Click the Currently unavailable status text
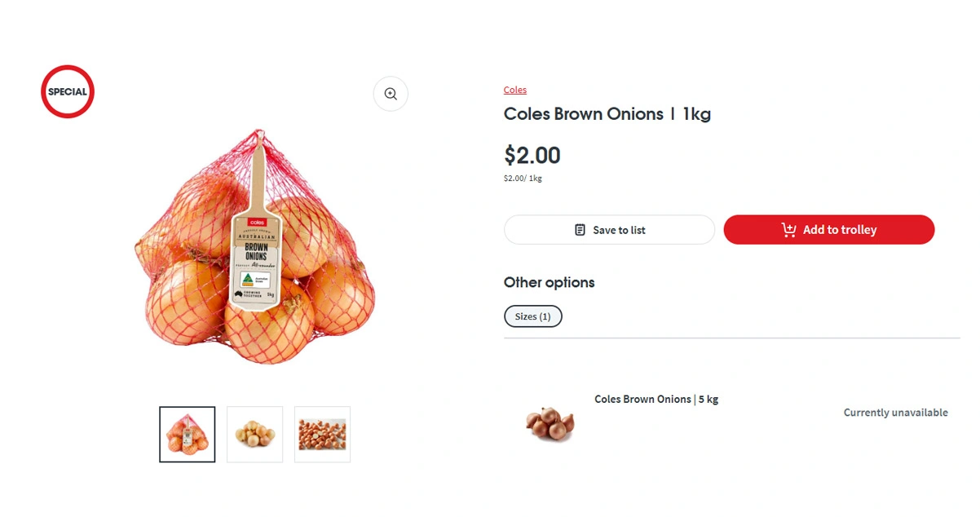980x517 pixels. [895, 413]
